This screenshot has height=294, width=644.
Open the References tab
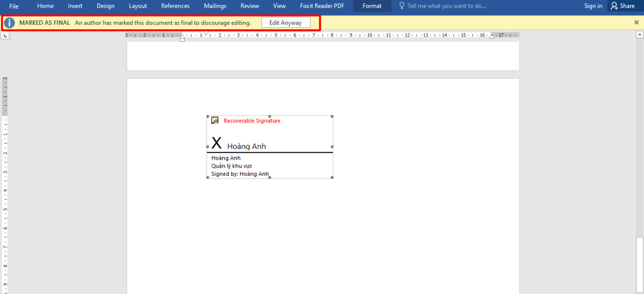tap(175, 6)
